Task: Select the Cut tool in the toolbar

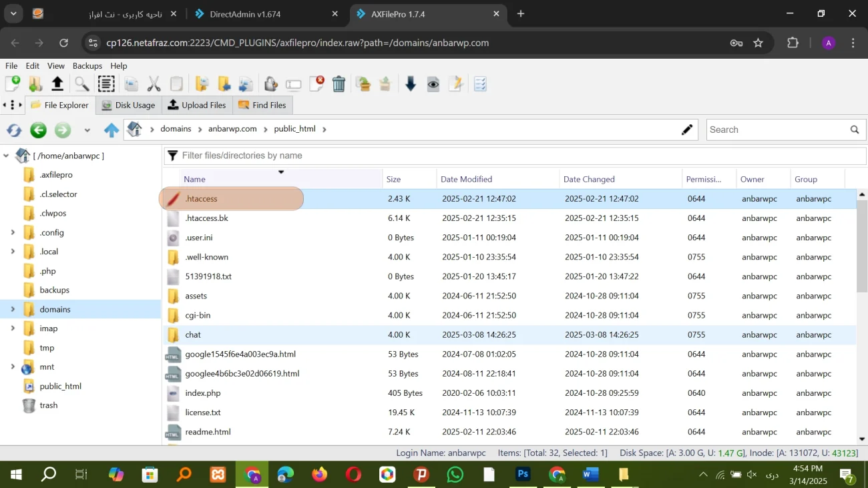Action: pyautogui.click(x=154, y=83)
